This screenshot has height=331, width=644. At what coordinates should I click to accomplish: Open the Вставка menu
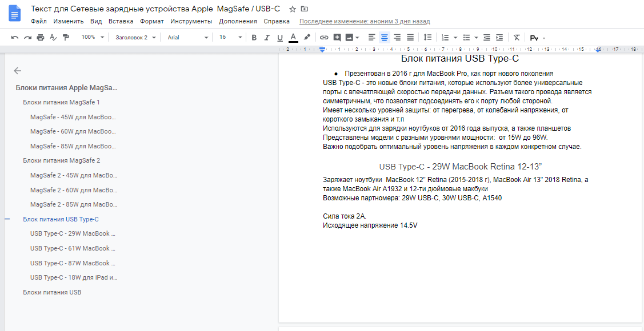121,21
